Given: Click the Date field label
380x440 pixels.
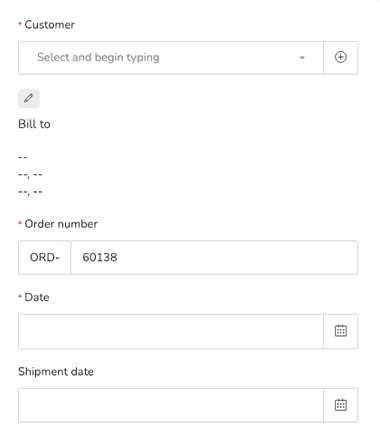Looking at the screenshot, I should [x=37, y=297].
